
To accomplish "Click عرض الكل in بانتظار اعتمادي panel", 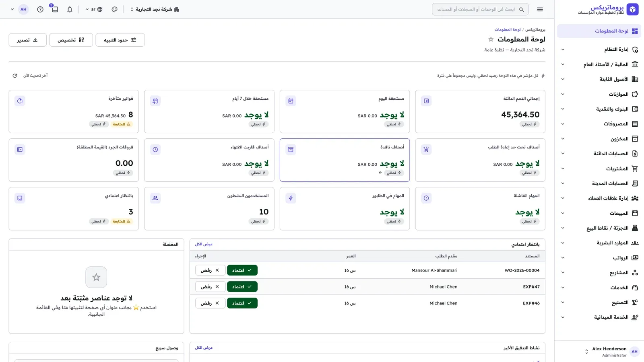I will point(204,244).
